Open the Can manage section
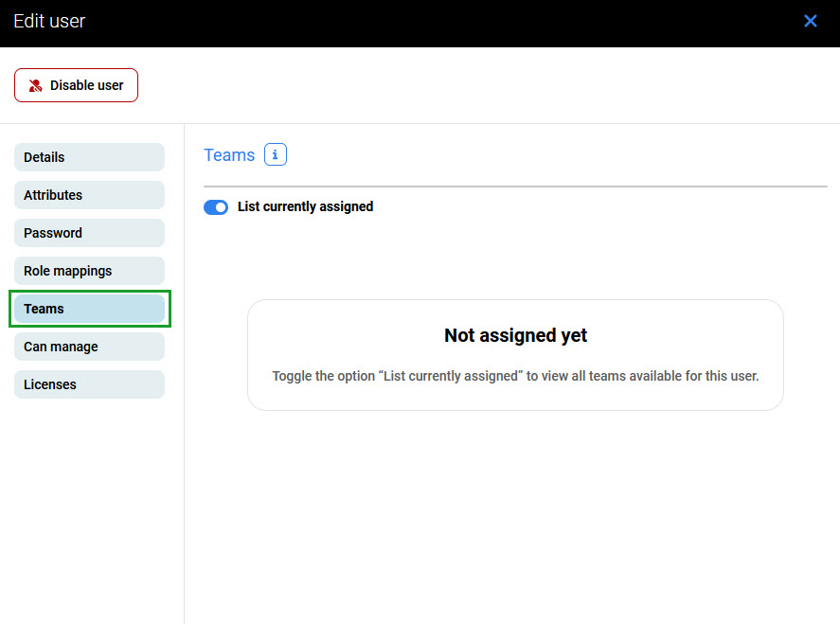Image resolution: width=840 pixels, height=624 pixels. [x=89, y=347]
